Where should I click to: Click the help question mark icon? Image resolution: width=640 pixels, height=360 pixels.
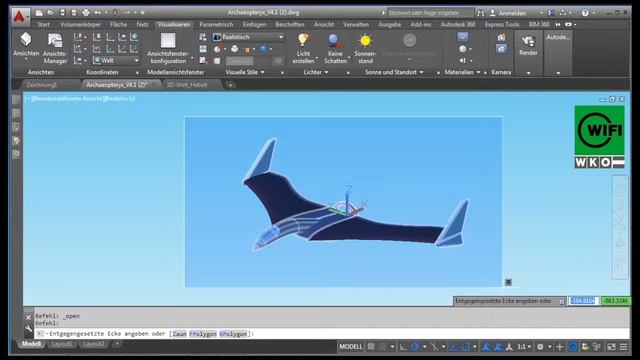coord(585,13)
